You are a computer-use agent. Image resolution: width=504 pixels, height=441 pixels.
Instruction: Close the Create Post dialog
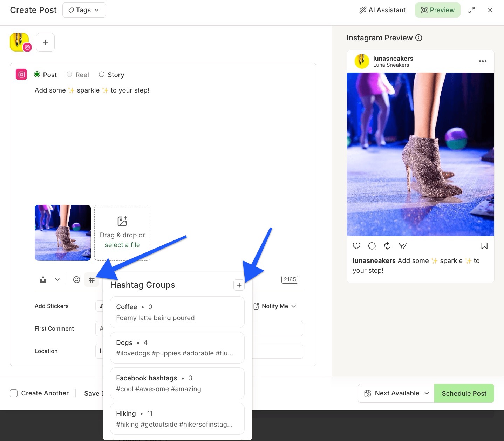point(490,10)
